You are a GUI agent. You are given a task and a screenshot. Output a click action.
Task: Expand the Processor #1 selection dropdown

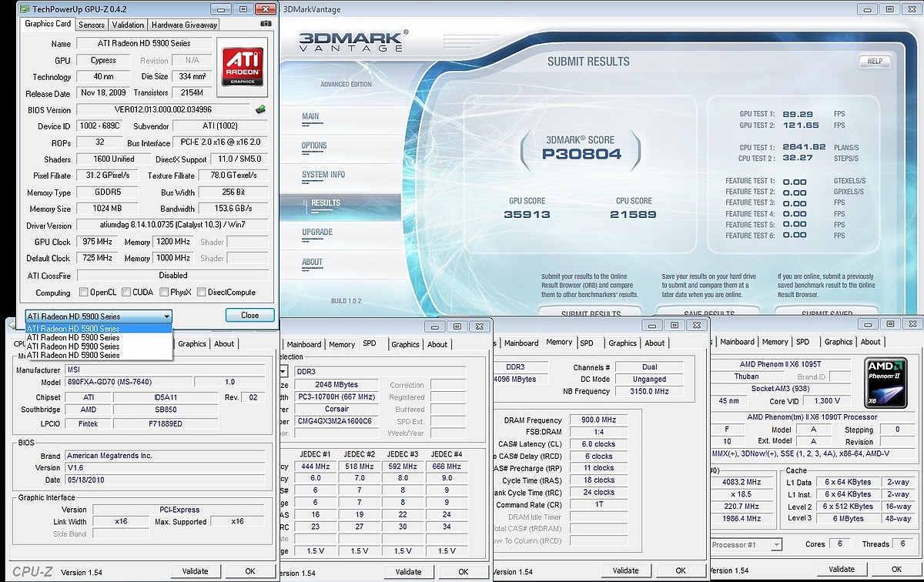pos(775,544)
